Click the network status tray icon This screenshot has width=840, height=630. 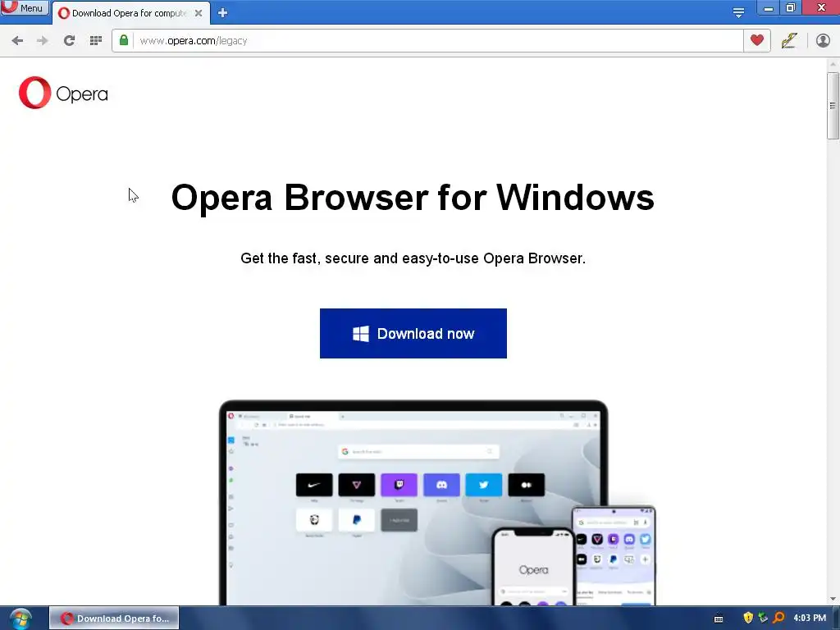(x=763, y=618)
